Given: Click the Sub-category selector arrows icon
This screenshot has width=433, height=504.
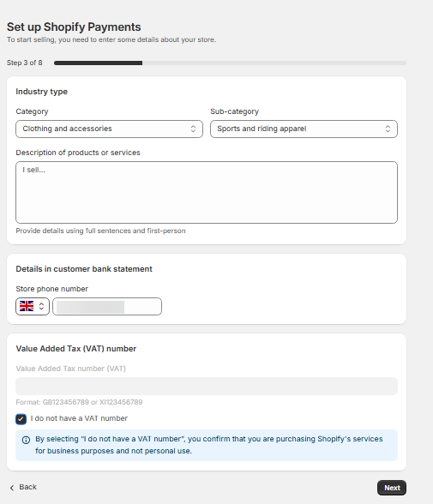Looking at the screenshot, I should (388, 129).
